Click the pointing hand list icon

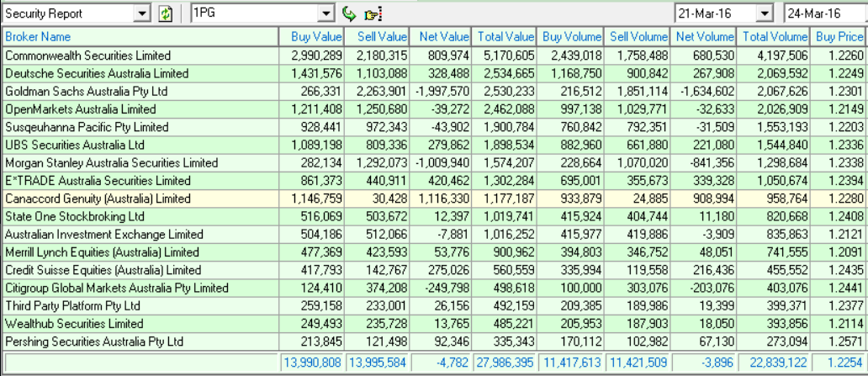click(x=373, y=14)
